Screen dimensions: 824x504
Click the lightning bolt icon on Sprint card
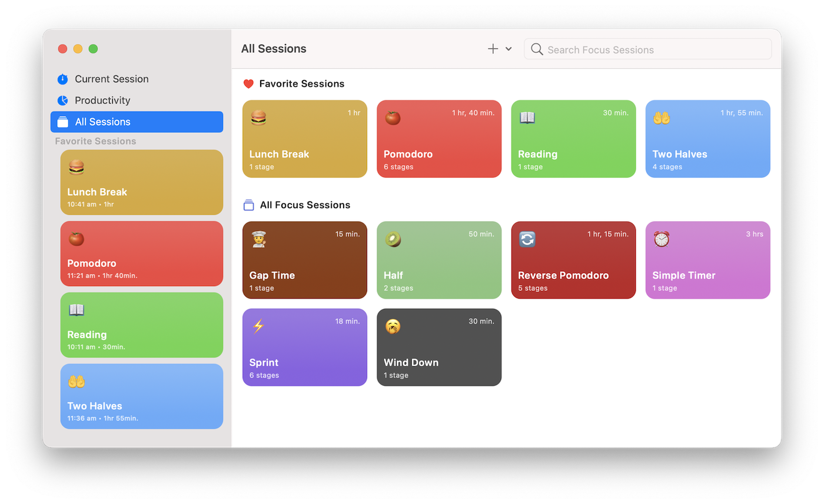point(258,326)
